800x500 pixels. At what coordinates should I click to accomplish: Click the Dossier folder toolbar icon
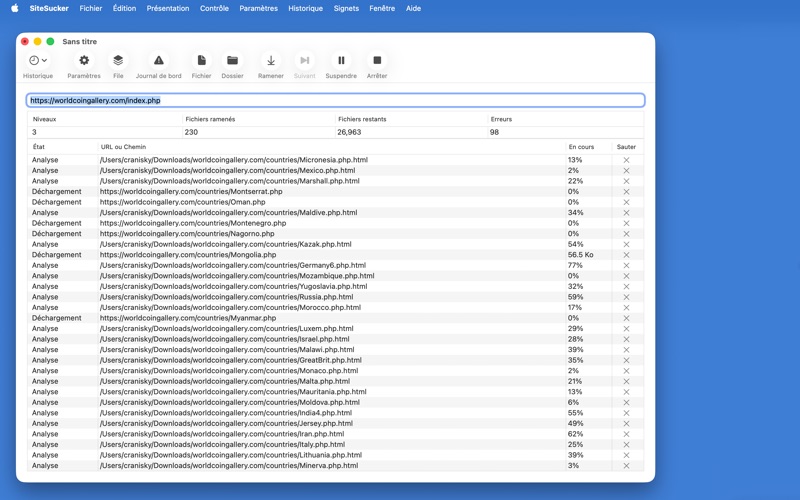(232, 60)
